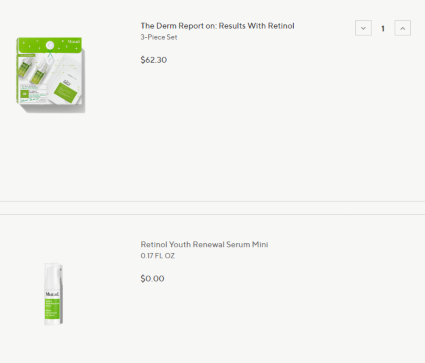Click the green dotted lid of gift box
Screen dimensions: 425x363
[50, 45]
